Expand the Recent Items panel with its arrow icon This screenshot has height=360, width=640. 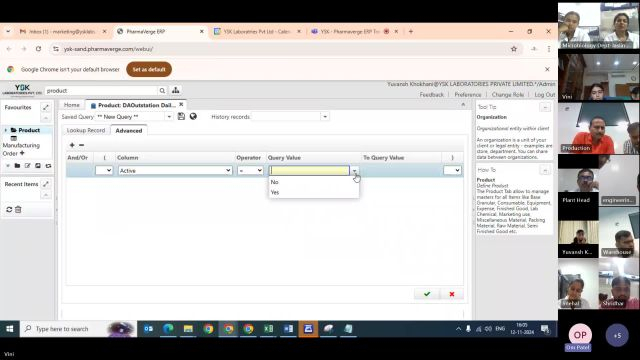pos(46,184)
